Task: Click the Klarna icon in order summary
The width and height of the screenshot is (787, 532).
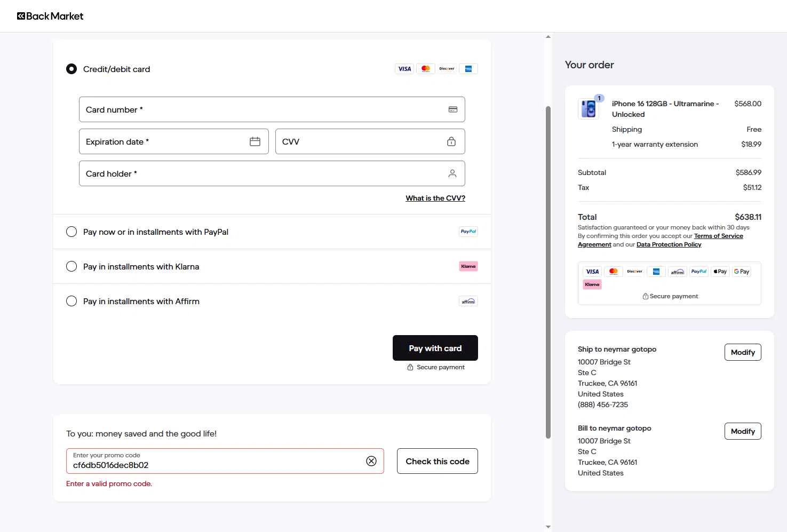Action: click(592, 284)
